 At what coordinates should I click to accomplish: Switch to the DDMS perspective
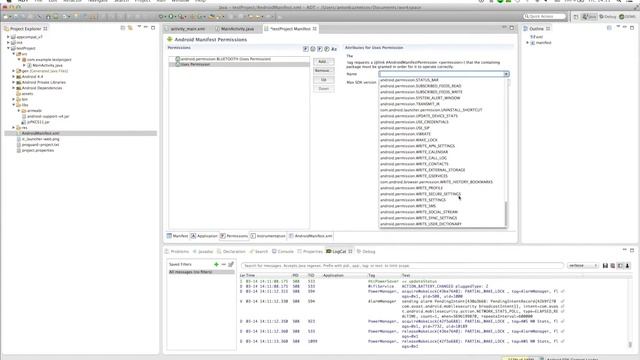627,16
